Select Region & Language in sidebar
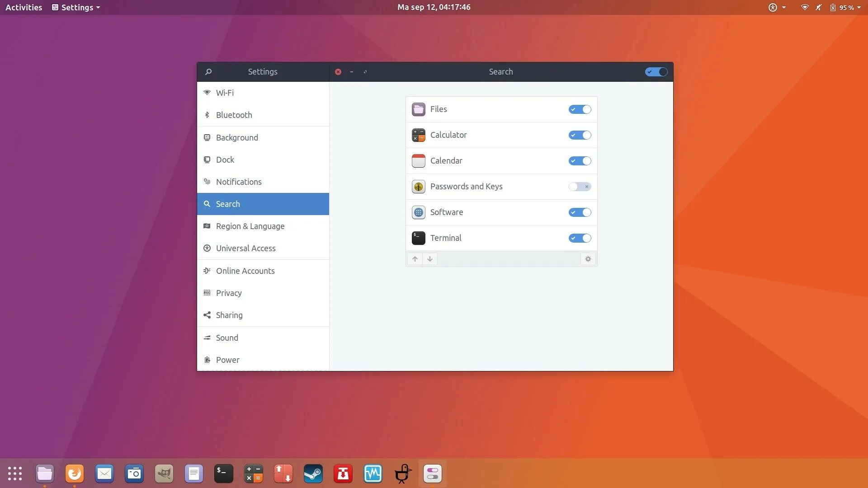The image size is (868, 488). [250, 226]
